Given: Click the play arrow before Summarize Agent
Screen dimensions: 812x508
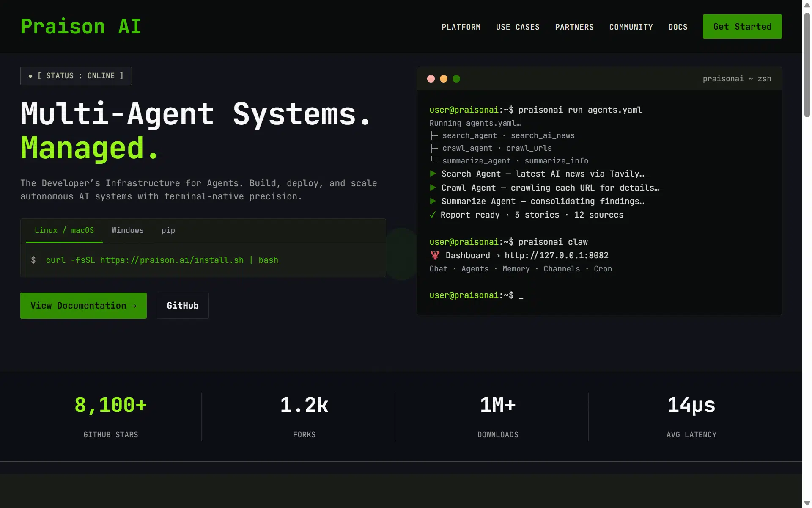Looking at the screenshot, I should (433, 201).
